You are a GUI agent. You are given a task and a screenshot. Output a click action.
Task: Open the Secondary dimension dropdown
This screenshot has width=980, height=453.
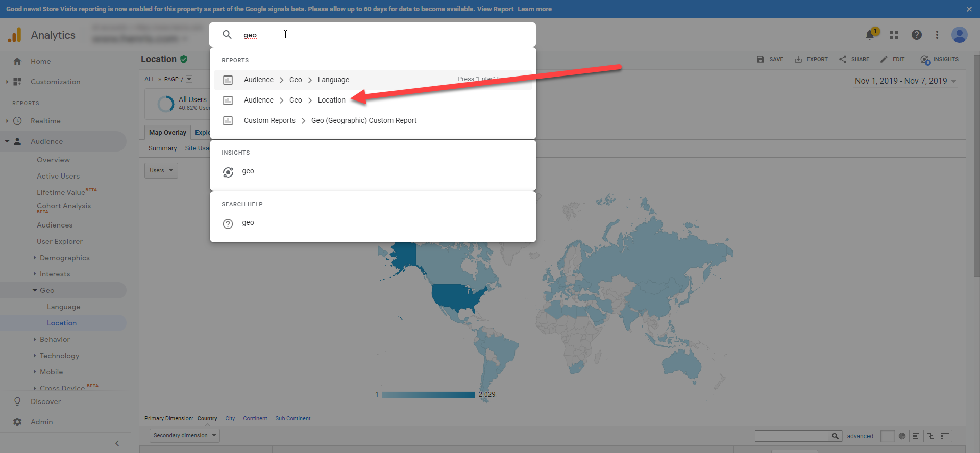[x=185, y=435]
